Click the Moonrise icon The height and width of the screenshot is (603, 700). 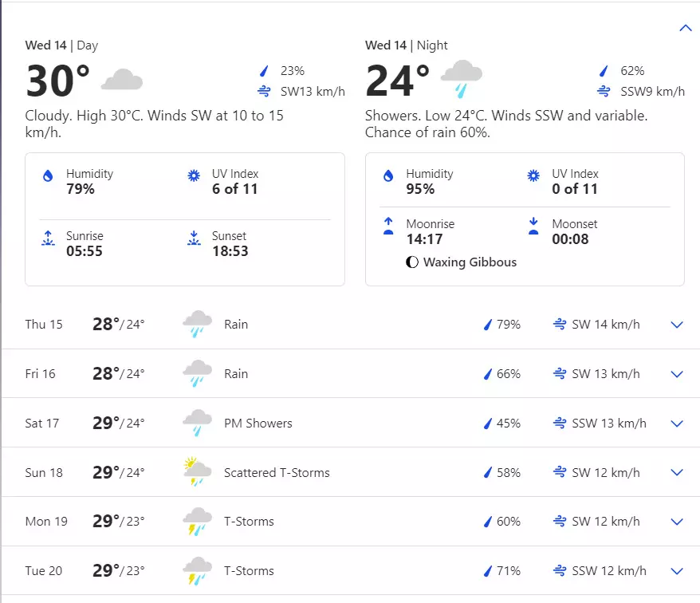pyautogui.click(x=388, y=226)
